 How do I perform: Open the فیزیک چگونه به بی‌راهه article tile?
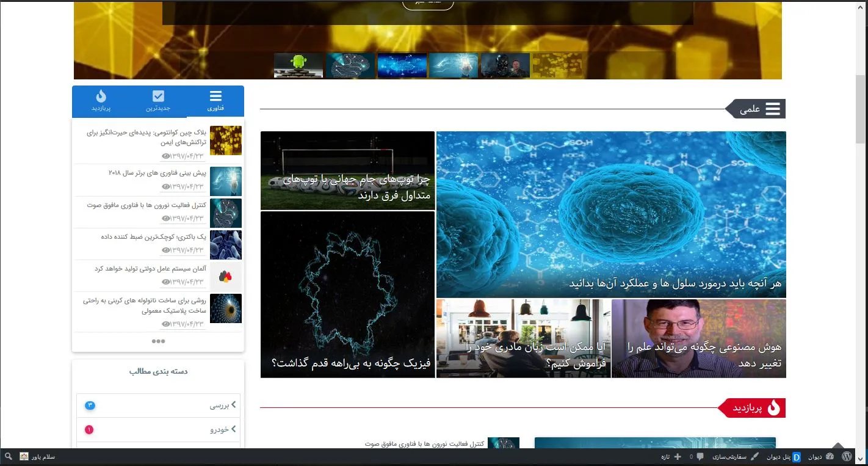click(347, 294)
